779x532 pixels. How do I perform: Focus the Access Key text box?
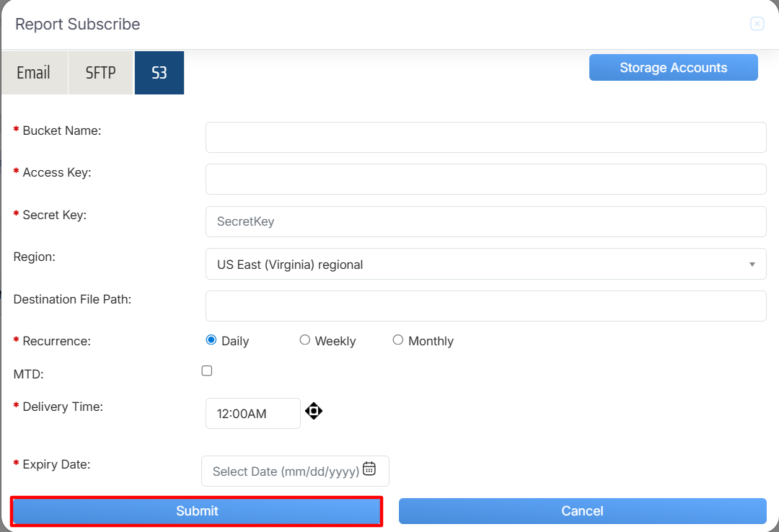485,179
